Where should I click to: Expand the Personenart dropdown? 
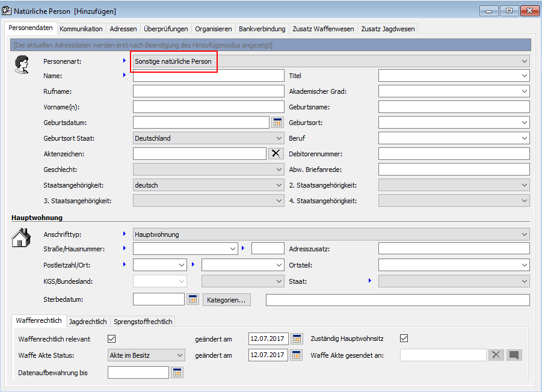(525, 61)
